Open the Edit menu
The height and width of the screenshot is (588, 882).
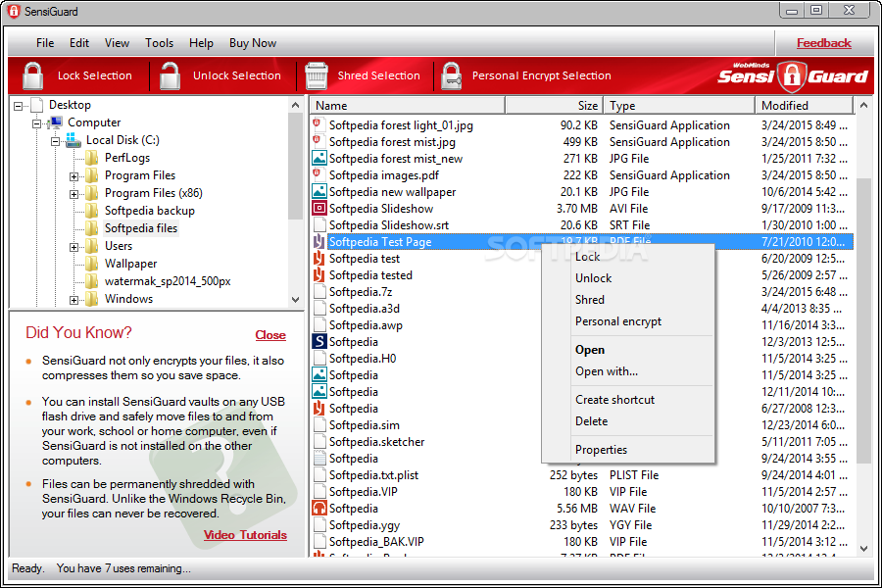(79, 43)
